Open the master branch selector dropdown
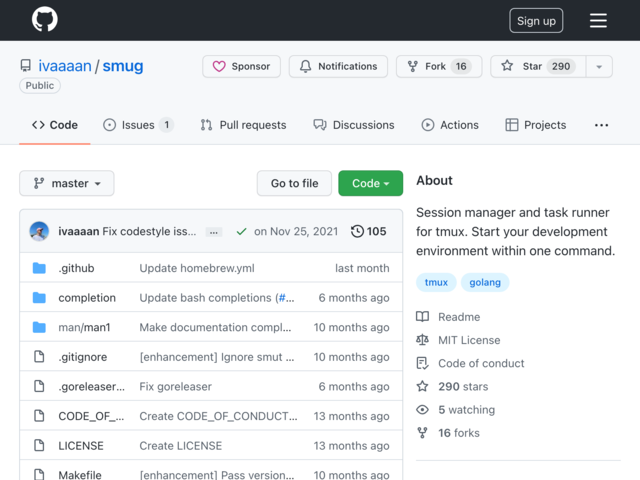The width and height of the screenshot is (640, 480). [67, 183]
